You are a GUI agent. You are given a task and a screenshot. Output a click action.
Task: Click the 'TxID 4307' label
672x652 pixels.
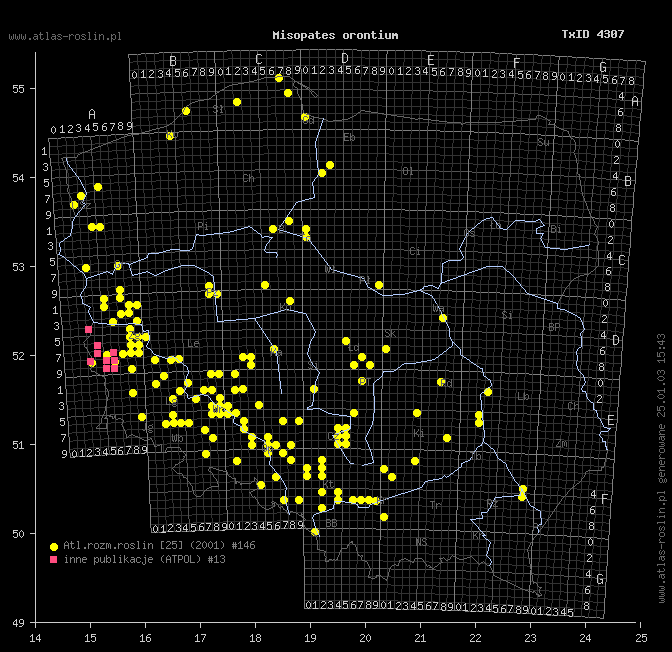click(593, 34)
